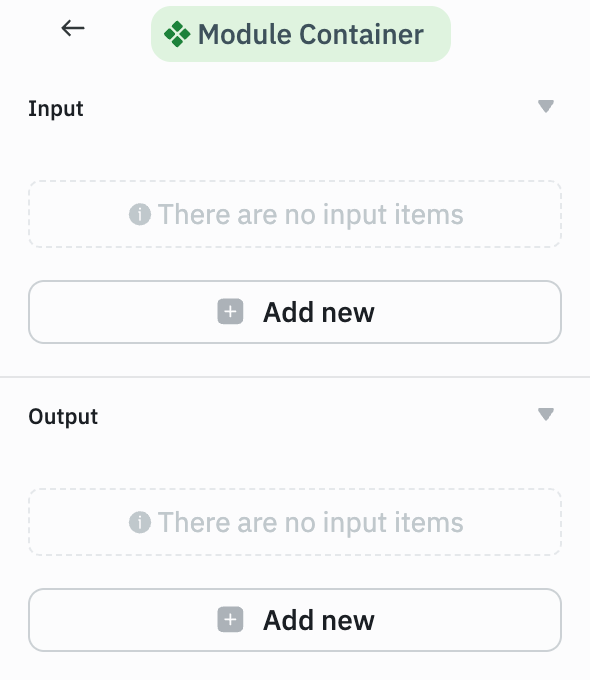
Task: Select the Module Container title chip
Action: [301, 34]
